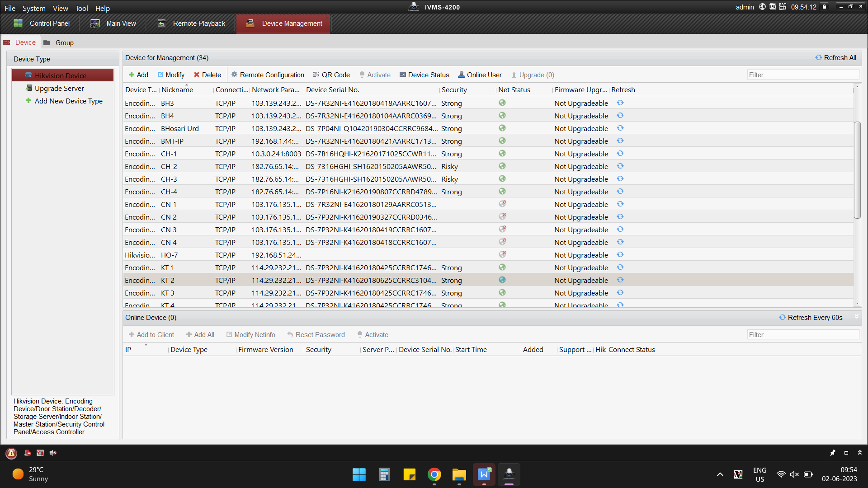868x488 pixels.
Task: Open the Windows Start menu
Action: (359, 474)
